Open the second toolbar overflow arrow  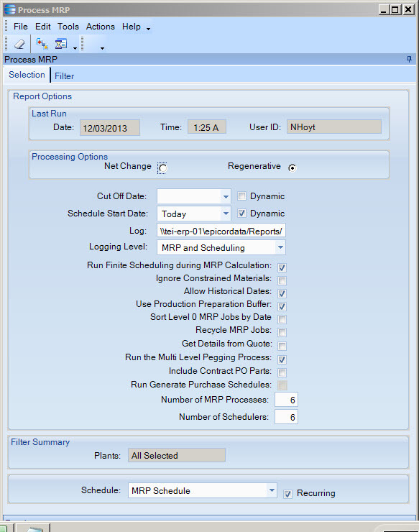(x=102, y=48)
